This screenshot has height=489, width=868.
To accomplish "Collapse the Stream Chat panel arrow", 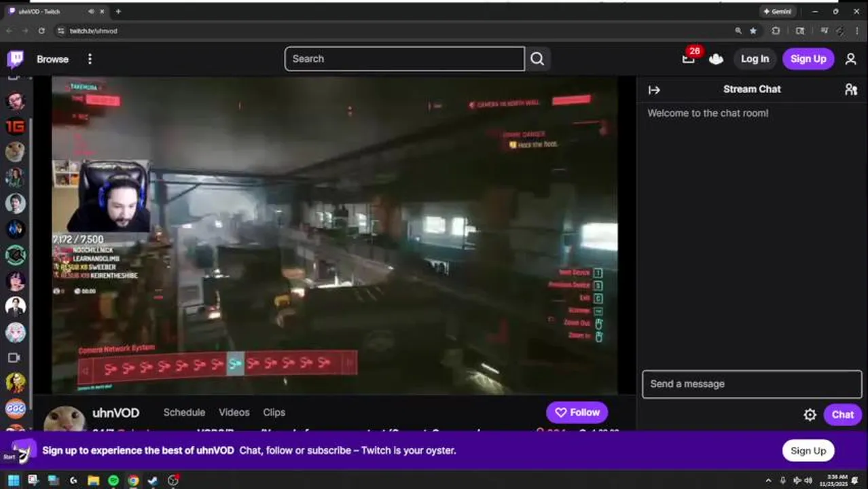I will point(654,90).
